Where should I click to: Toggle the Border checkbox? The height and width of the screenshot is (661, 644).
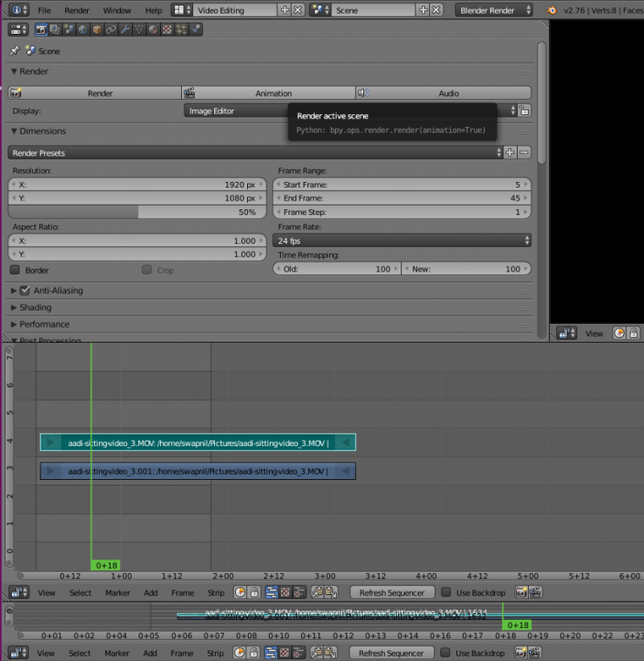pyautogui.click(x=15, y=270)
